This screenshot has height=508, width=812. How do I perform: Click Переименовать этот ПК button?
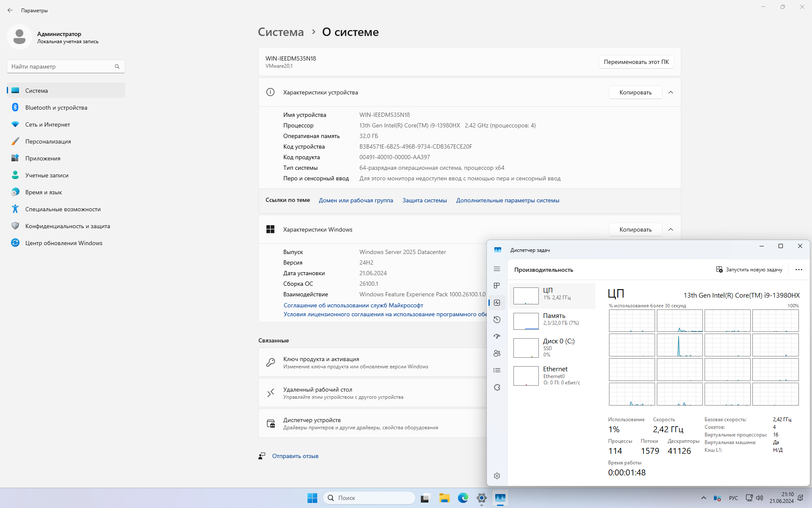pyautogui.click(x=636, y=62)
